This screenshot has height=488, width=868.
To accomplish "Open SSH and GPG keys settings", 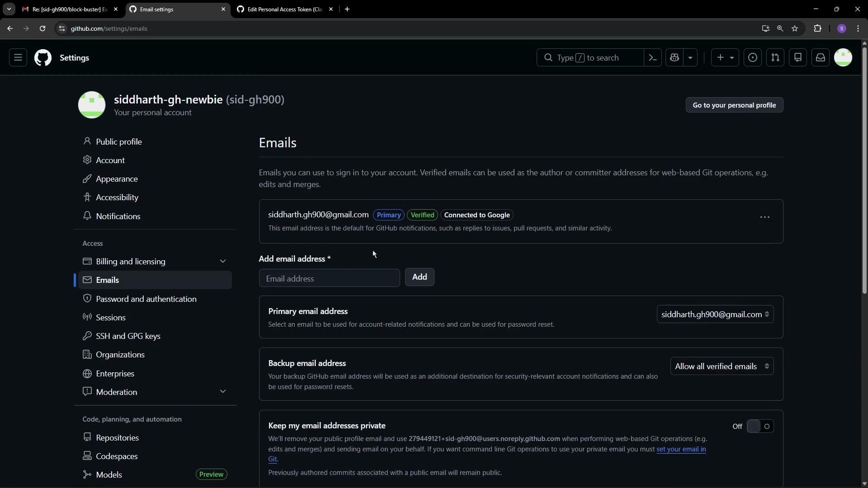I will [155, 336].
